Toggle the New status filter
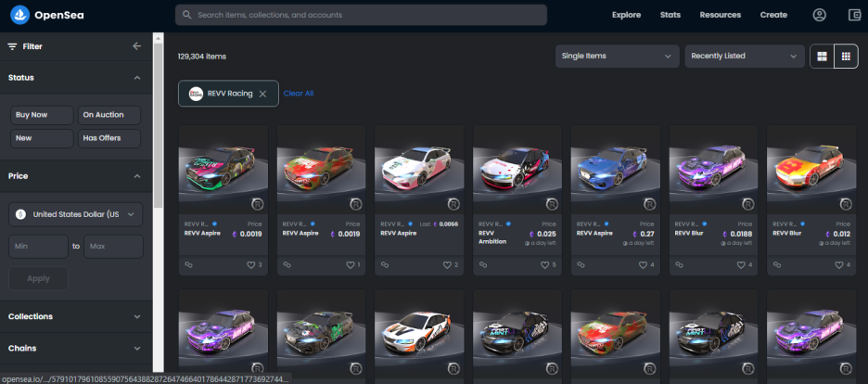Viewport: 868px width, 384px height. coord(42,138)
